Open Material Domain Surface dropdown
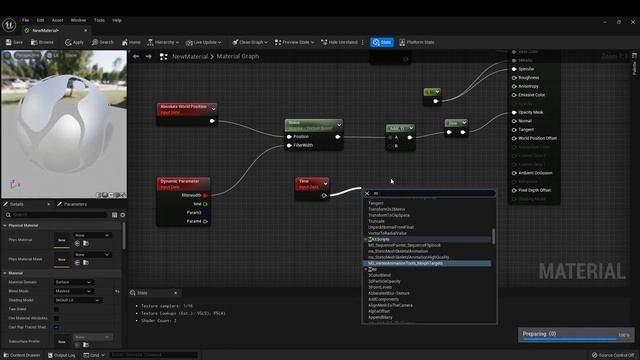This screenshot has width=640, height=360. tap(74, 282)
